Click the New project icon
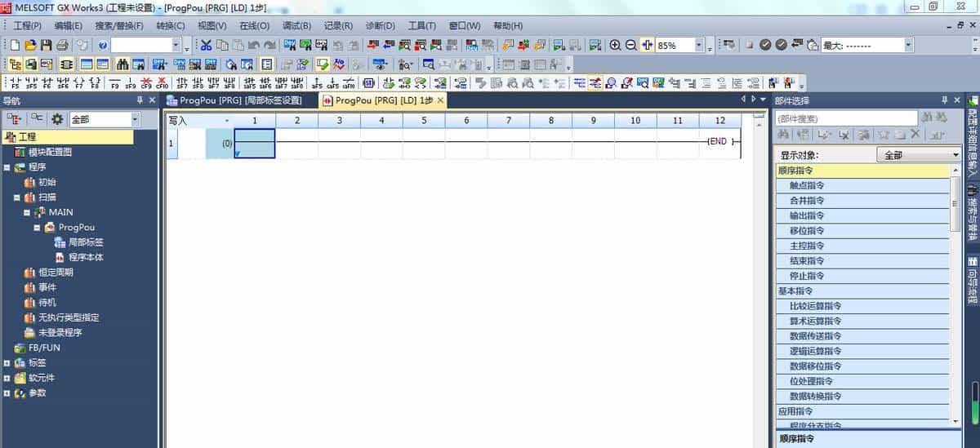 [15, 45]
